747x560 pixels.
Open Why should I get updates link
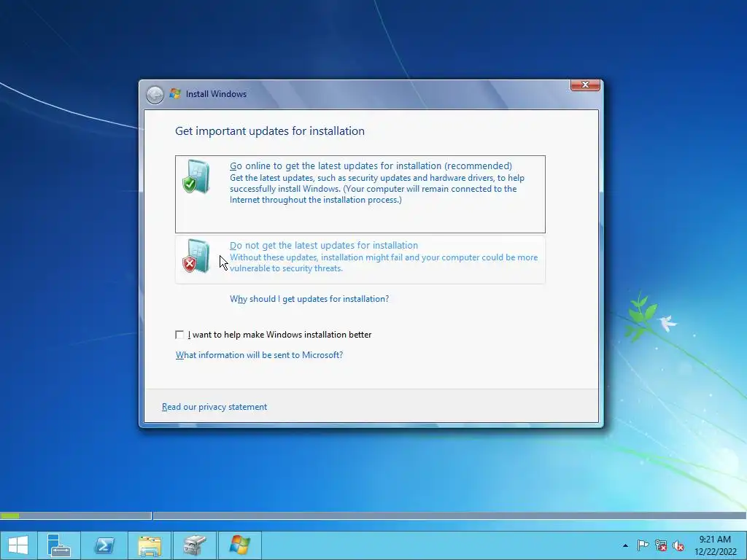click(x=309, y=299)
